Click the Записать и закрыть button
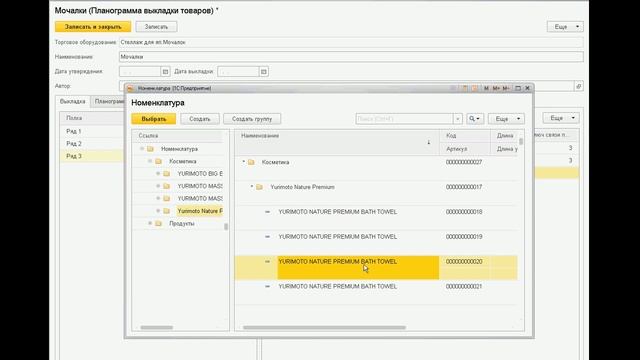640x360 pixels. pos(93,27)
